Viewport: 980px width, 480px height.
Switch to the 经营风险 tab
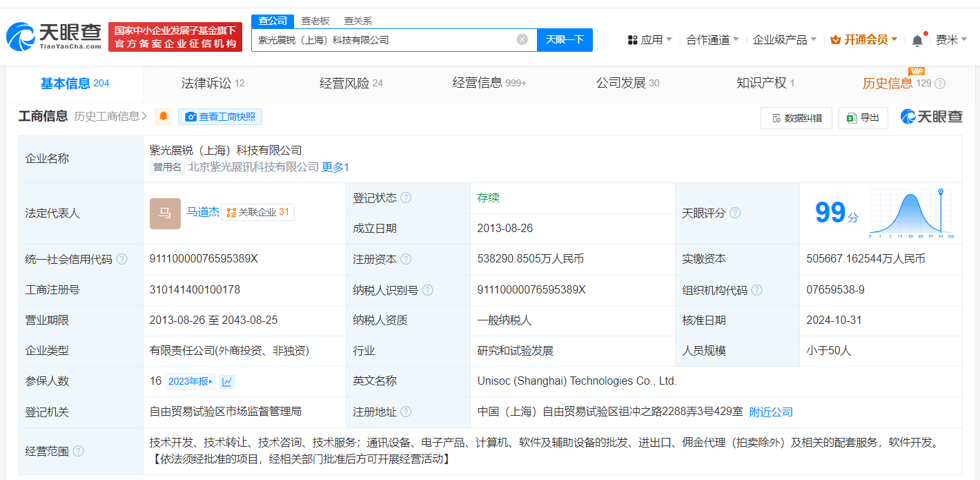[351, 84]
